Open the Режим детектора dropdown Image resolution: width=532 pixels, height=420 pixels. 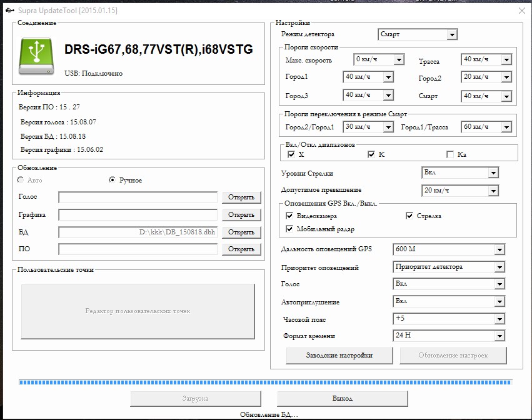click(418, 34)
